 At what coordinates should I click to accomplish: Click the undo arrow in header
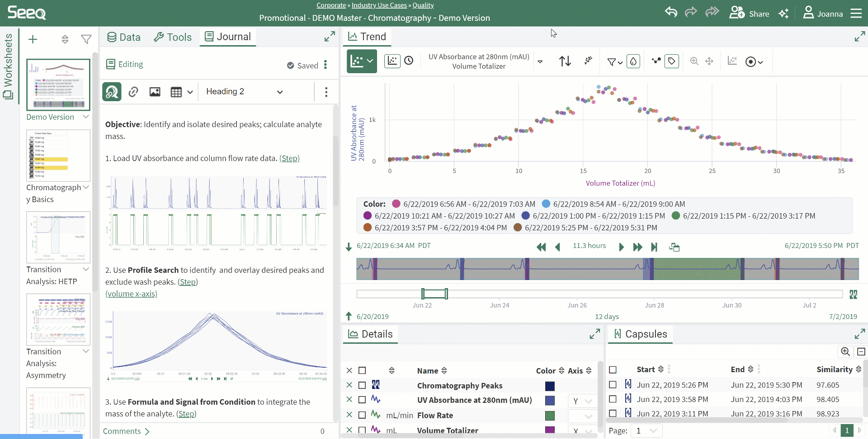click(671, 13)
